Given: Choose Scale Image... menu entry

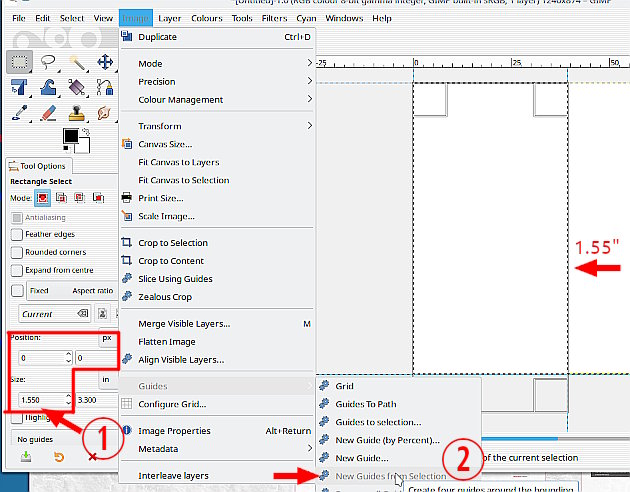Looking at the screenshot, I should tap(217, 216).
